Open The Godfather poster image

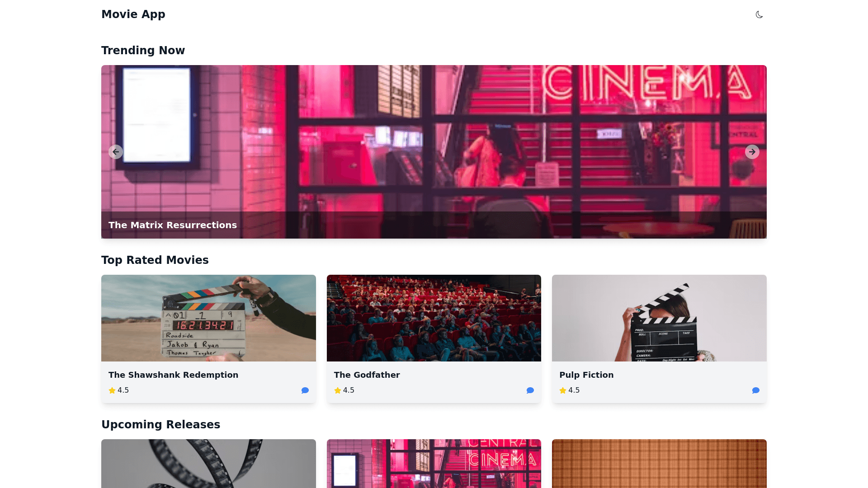434,318
